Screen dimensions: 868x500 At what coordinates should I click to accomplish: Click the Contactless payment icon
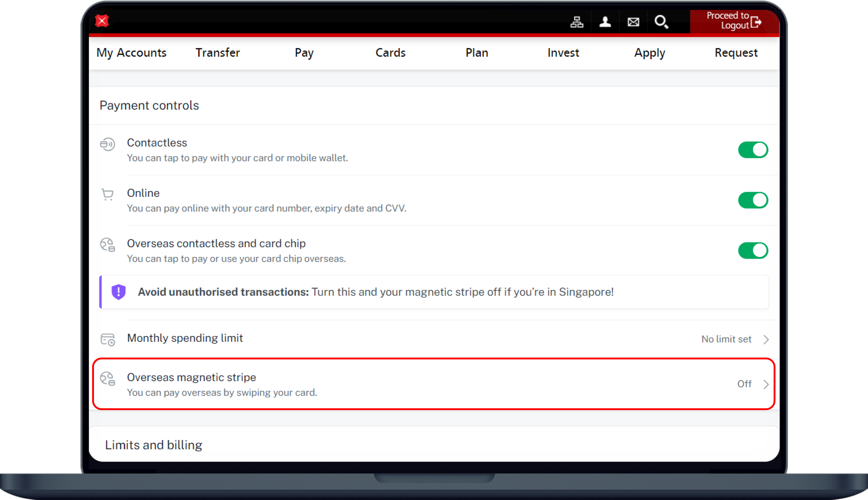tap(107, 144)
